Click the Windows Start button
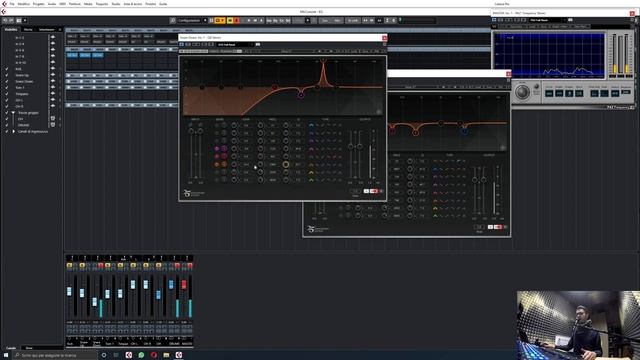Image resolution: width=640 pixels, height=360 pixels. pyautogui.click(x=6, y=355)
